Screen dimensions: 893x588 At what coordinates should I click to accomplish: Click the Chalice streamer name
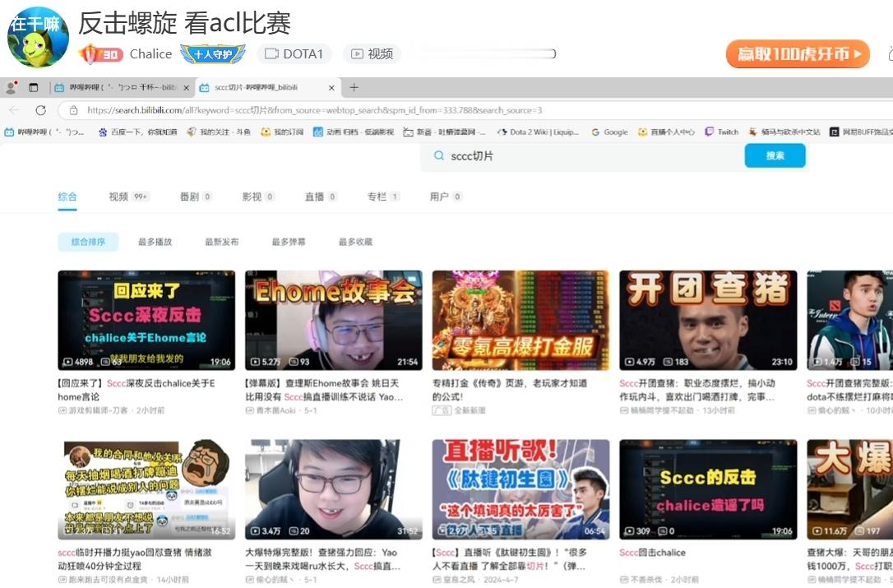pyautogui.click(x=150, y=54)
